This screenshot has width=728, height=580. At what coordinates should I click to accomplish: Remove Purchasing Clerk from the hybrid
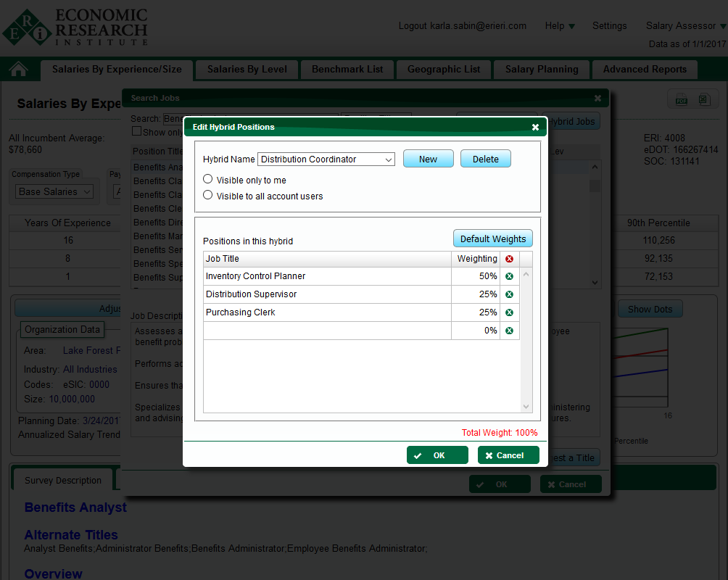tap(509, 312)
